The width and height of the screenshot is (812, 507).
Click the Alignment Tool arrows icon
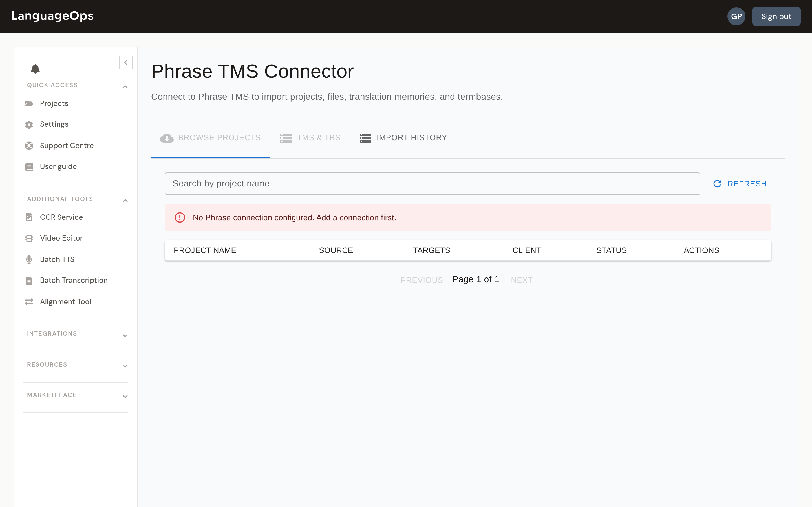click(29, 302)
